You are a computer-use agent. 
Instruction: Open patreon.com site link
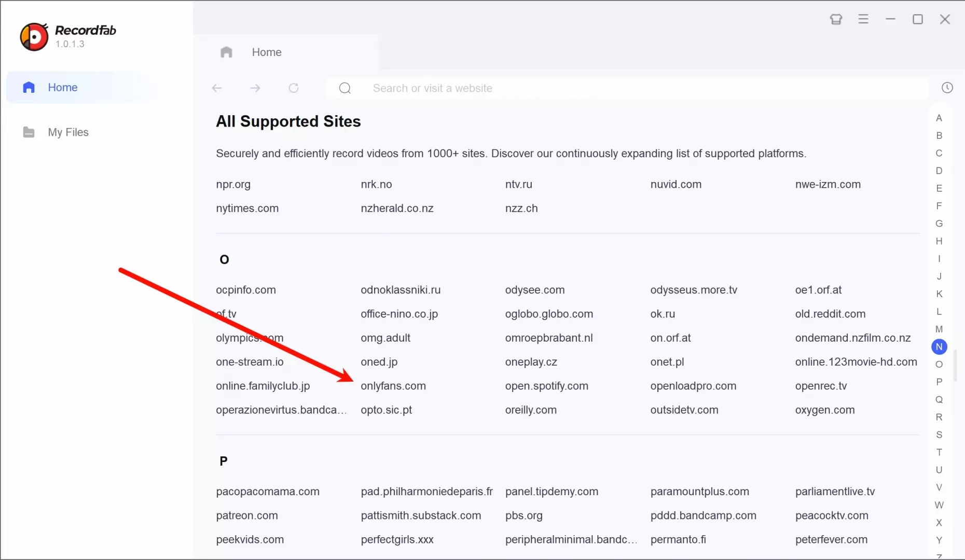[247, 516]
